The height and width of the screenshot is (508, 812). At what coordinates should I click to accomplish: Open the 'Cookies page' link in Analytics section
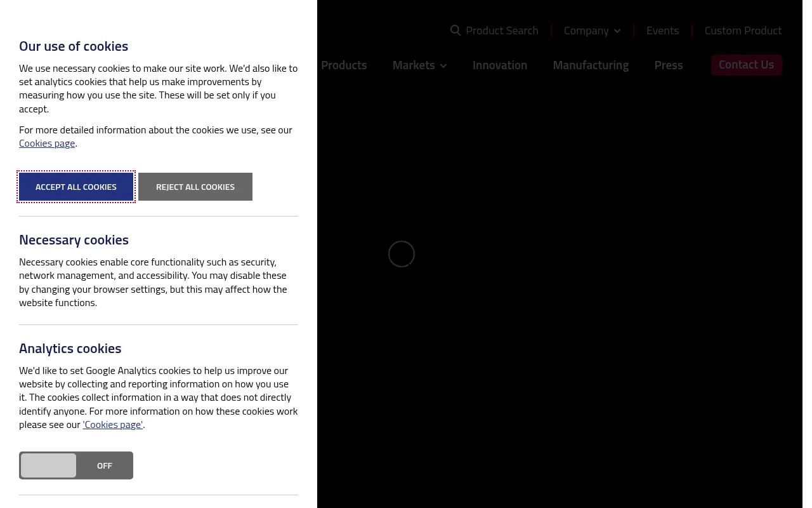(113, 424)
